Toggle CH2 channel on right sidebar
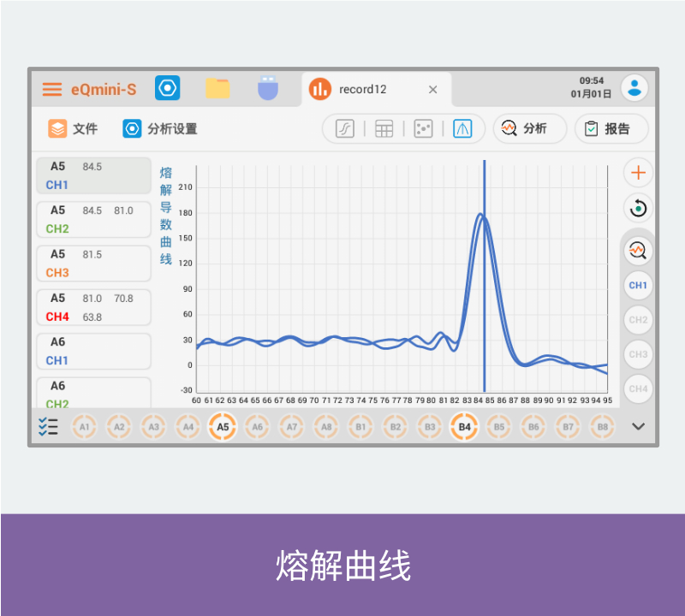Screen dimensions: 685x616 pos(638,320)
